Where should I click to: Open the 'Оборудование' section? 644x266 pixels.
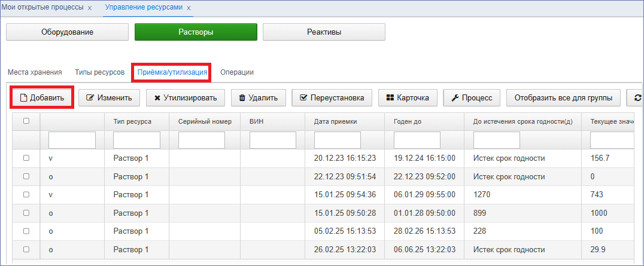(x=68, y=32)
